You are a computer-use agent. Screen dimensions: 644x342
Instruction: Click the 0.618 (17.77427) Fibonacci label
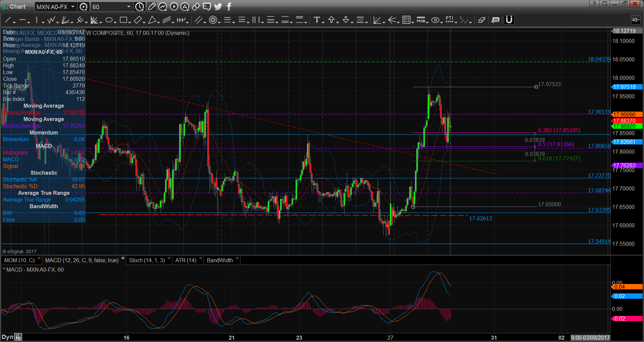point(559,158)
